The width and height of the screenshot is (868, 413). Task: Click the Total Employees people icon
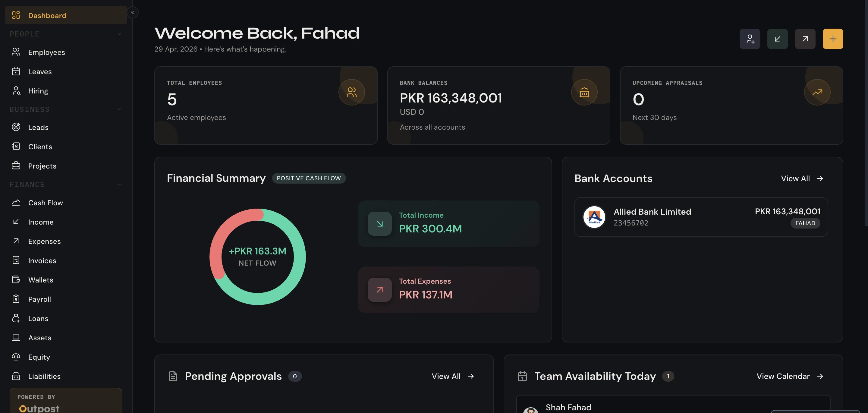(x=351, y=92)
